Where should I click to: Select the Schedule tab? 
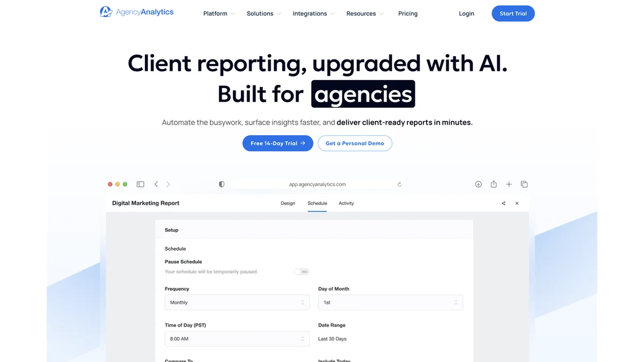pos(317,203)
